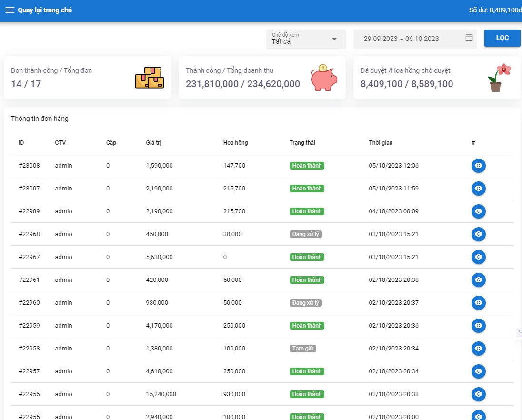522x420 pixels.
Task: Open eye icon for order #22967
Action: (478, 257)
